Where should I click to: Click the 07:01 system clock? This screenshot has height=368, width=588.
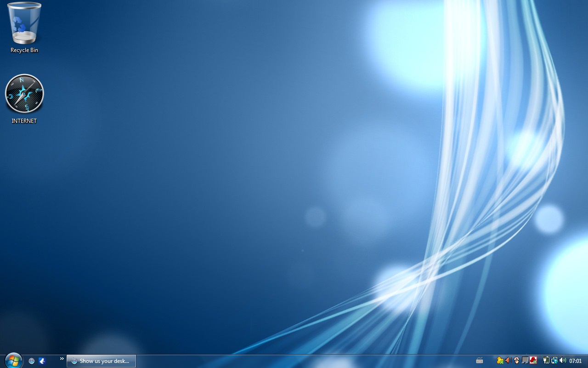[576, 361]
